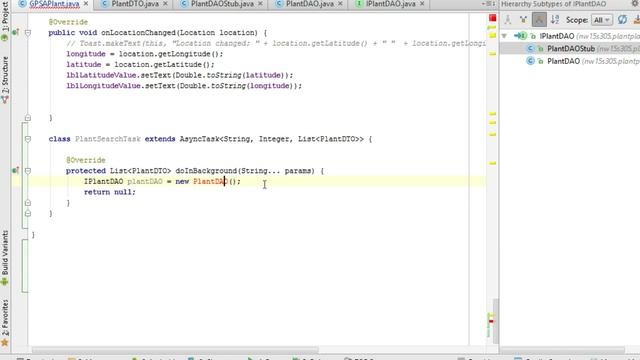The height and width of the screenshot is (360, 640).
Task: Click fold end marker of doInBackground
Action: [28, 202]
